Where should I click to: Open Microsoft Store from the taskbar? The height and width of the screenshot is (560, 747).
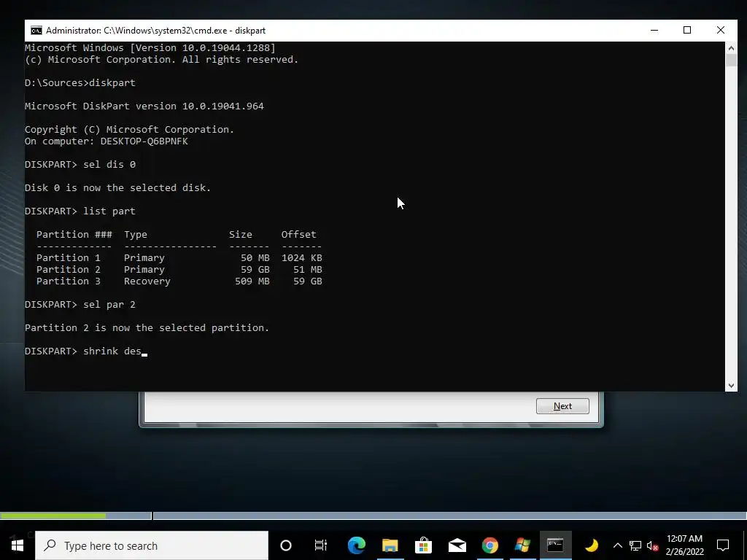click(x=423, y=545)
